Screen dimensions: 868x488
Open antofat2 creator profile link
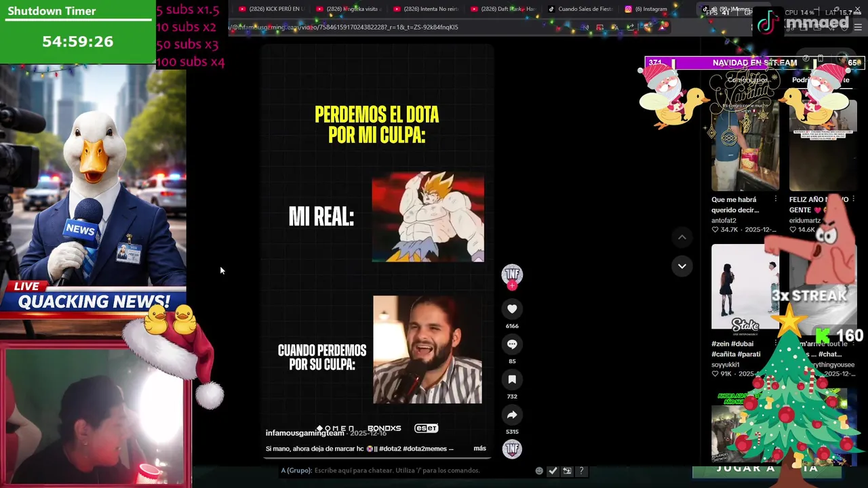(x=724, y=220)
